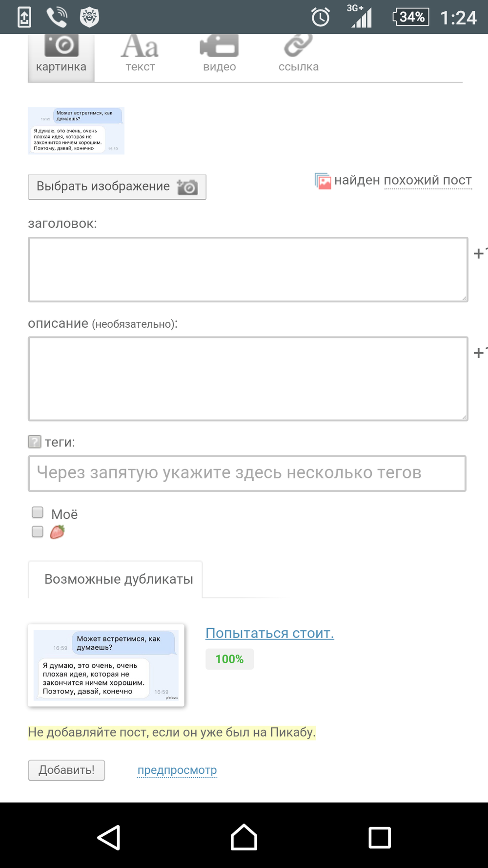Tick the Моё checkbox
The width and height of the screenshot is (488, 868).
coord(38,512)
